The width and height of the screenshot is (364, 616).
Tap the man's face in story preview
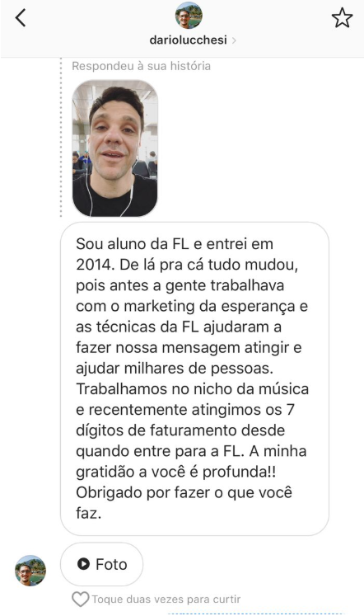[x=114, y=134]
